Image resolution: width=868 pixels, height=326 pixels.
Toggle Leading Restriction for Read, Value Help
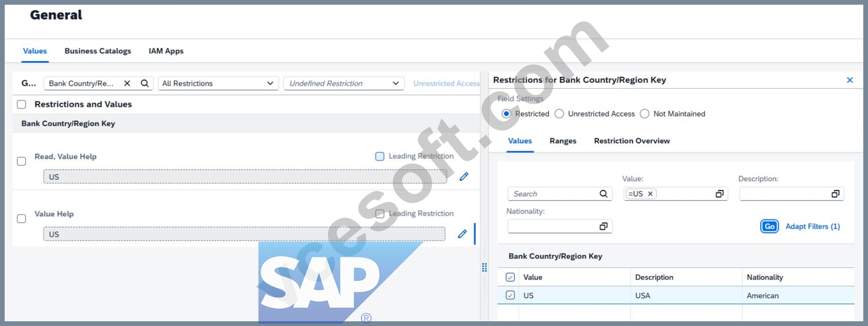pos(380,156)
